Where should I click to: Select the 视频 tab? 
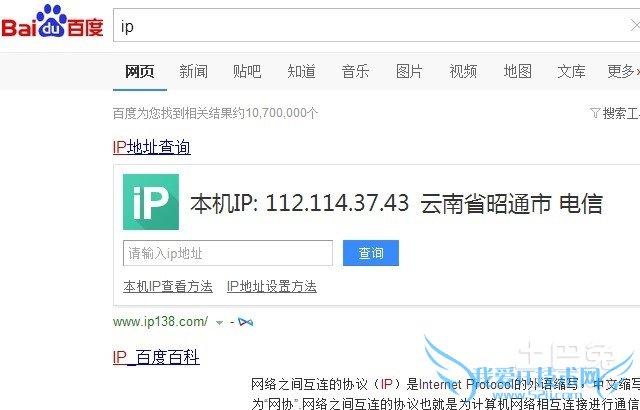coord(463,71)
